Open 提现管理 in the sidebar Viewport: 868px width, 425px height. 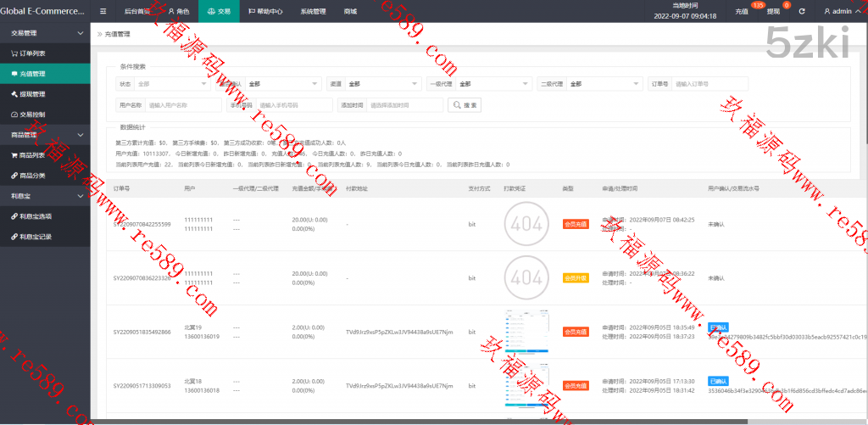coord(34,94)
